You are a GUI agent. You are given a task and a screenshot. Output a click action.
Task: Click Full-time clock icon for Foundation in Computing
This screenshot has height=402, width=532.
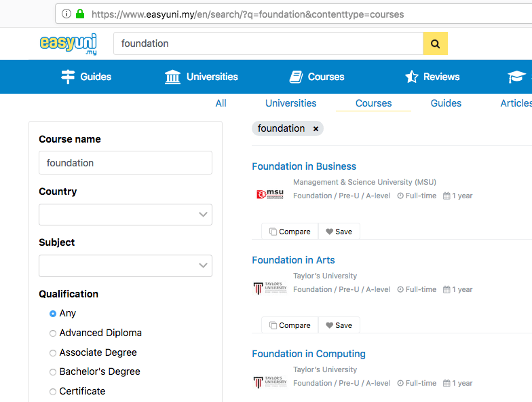(400, 383)
